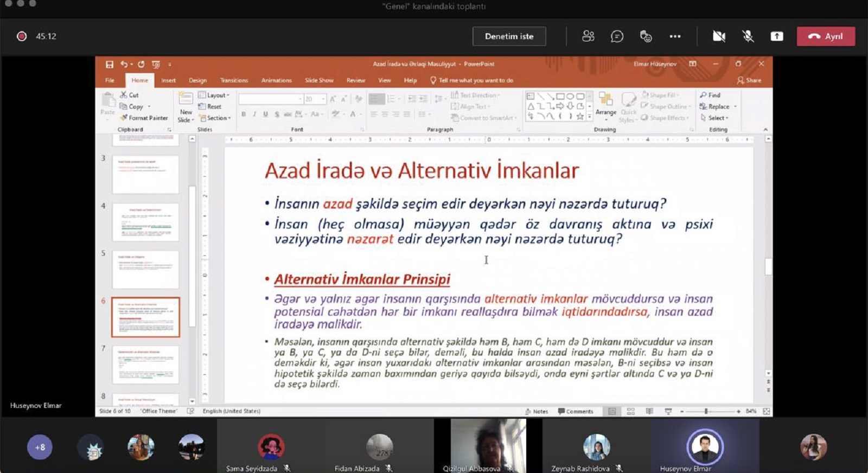868x473 pixels.
Task: Expand the Select dropdown
Action: pyautogui.click(x=714, y=118)
